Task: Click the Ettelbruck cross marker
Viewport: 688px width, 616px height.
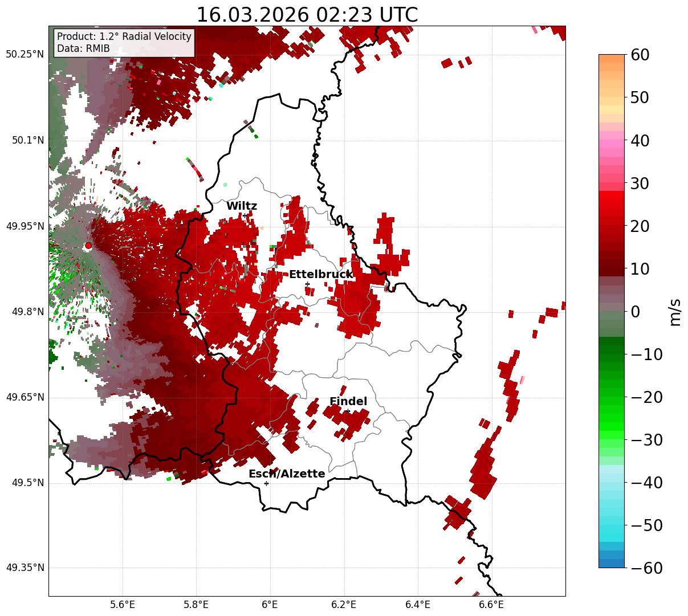Action: coord(307,284)
